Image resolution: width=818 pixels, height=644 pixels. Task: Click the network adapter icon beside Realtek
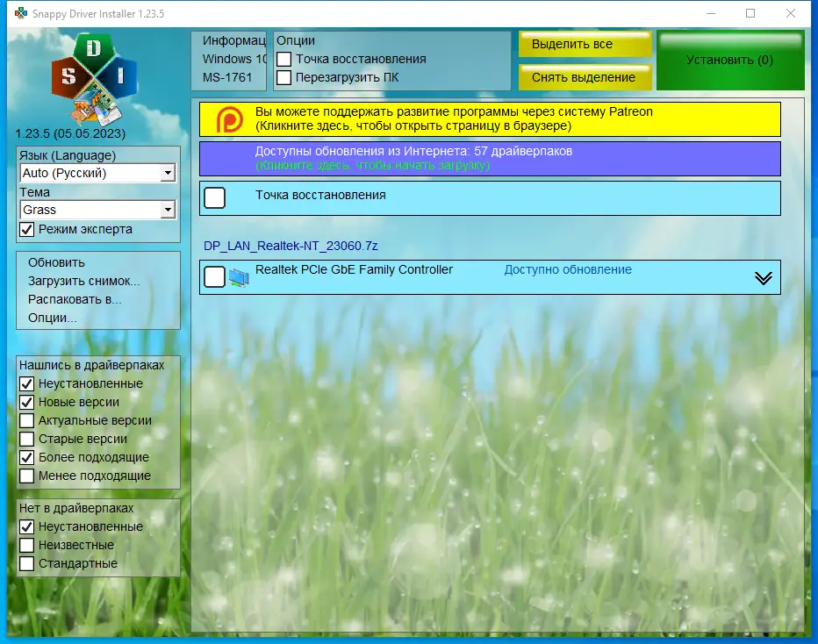pyautogui.click(x=239, y=277)
